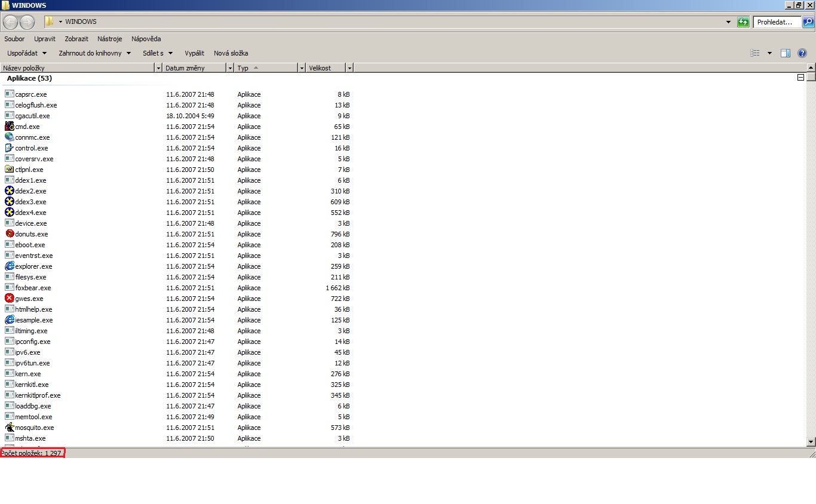
Task: Select the iesample.exe icon
Action: point(10,320)
